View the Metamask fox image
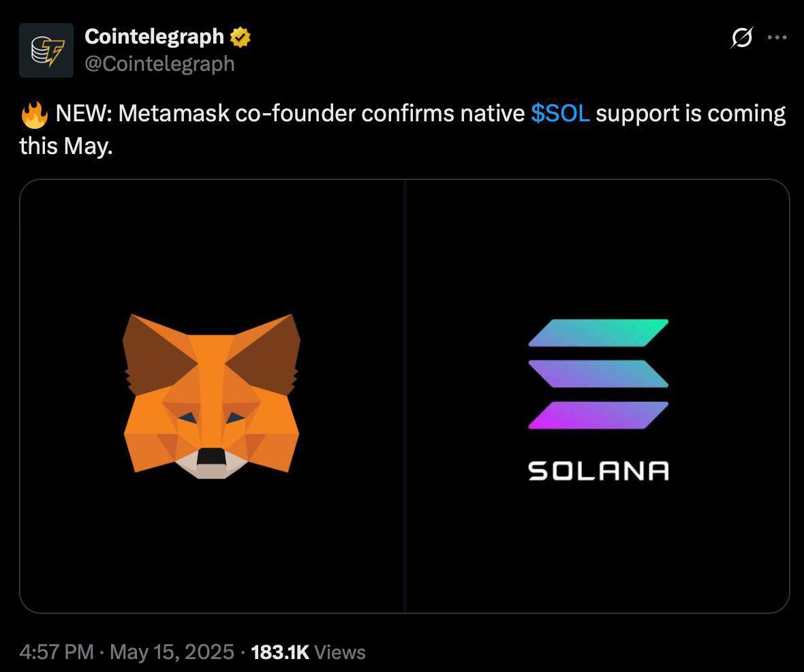 (x=212, y=396)
